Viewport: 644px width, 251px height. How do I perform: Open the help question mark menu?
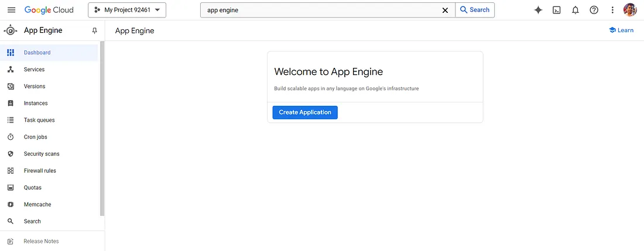click(594, 11)
